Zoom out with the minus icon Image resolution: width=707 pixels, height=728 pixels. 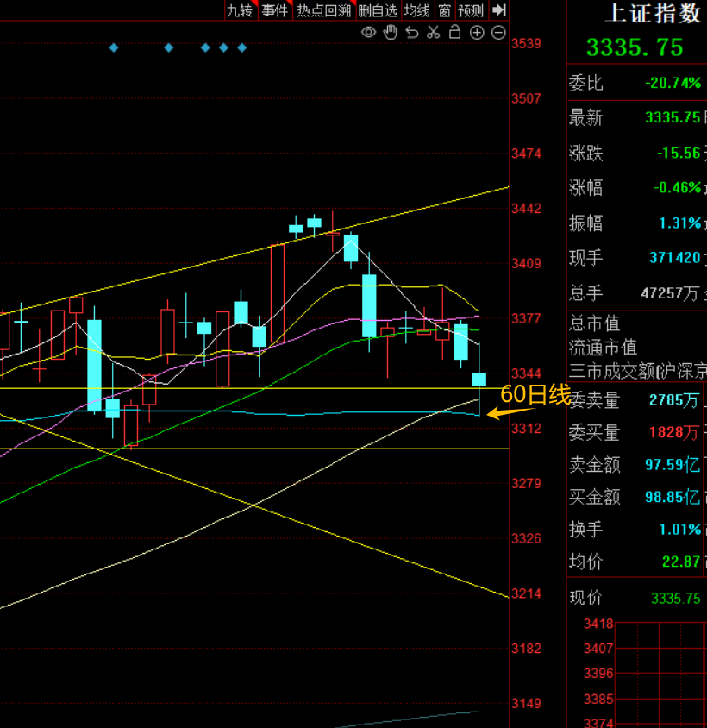pyautogui.click(x=498, y=33)
